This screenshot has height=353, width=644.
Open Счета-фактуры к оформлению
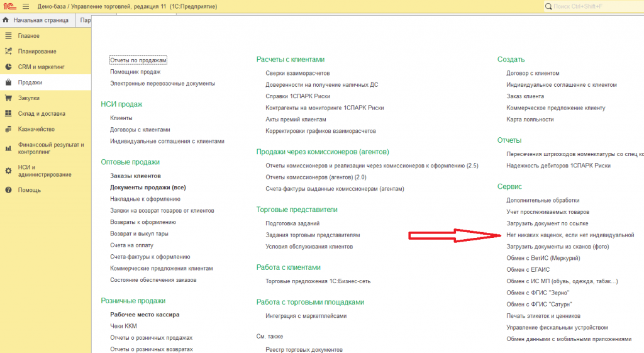(150, 257)
